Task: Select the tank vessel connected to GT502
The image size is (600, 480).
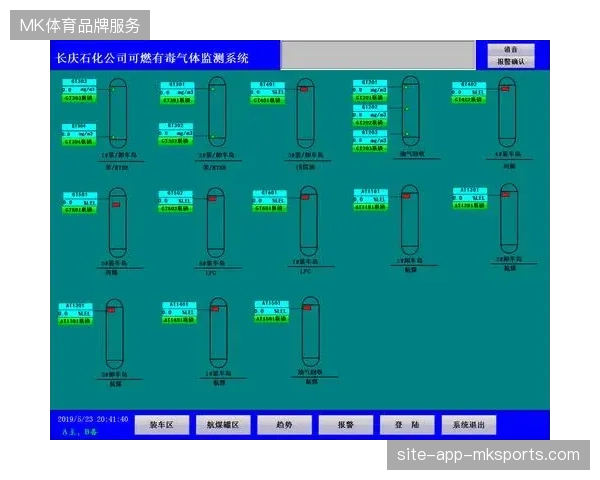Action: point(216,222)
